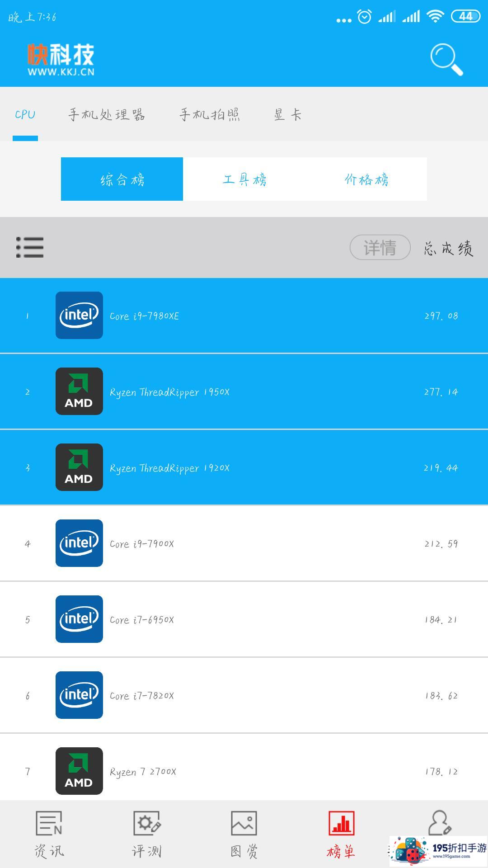
Task: Switch to 显卡 tab
Action: 288,114
